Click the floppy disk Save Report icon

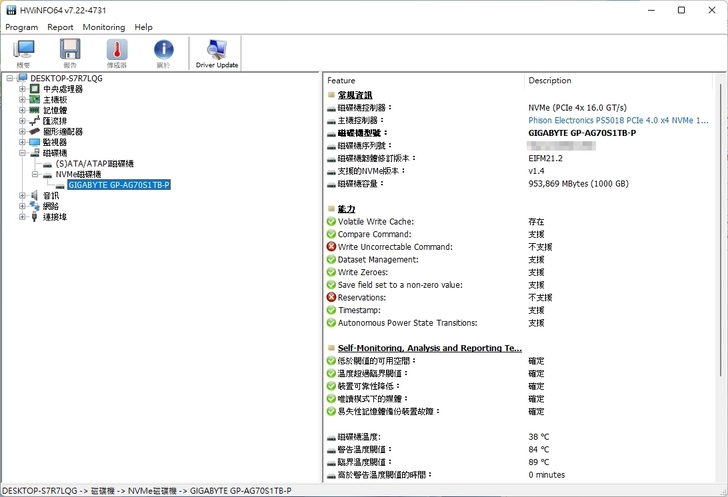pos(69,53)
